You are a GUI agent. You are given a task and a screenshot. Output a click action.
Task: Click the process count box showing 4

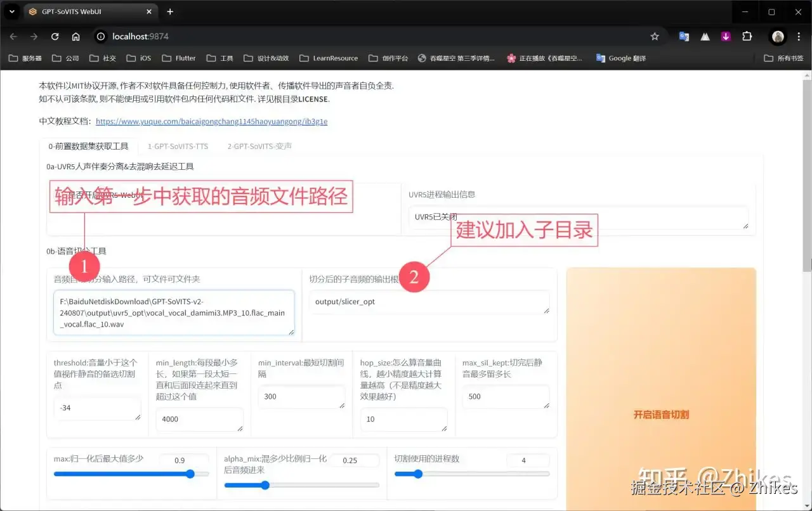(x=528, y=460)
